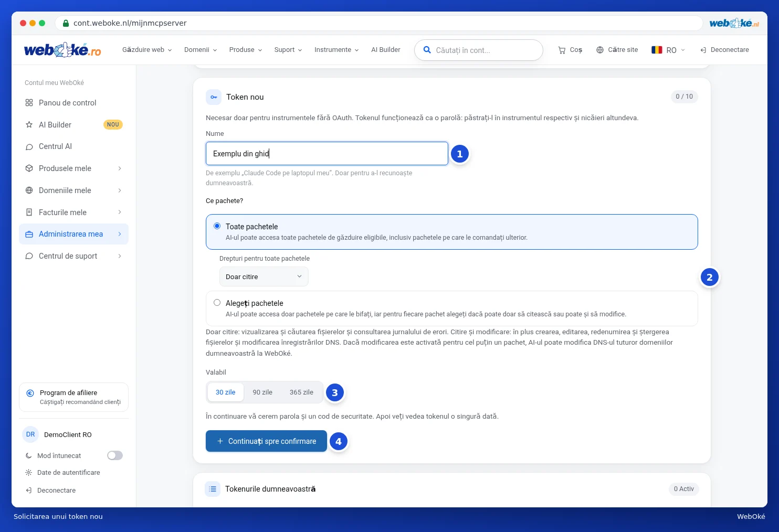Screen dimensions: 779x532
Task: Open AI Builder sidebar item
Action: (x=73, y=125)
